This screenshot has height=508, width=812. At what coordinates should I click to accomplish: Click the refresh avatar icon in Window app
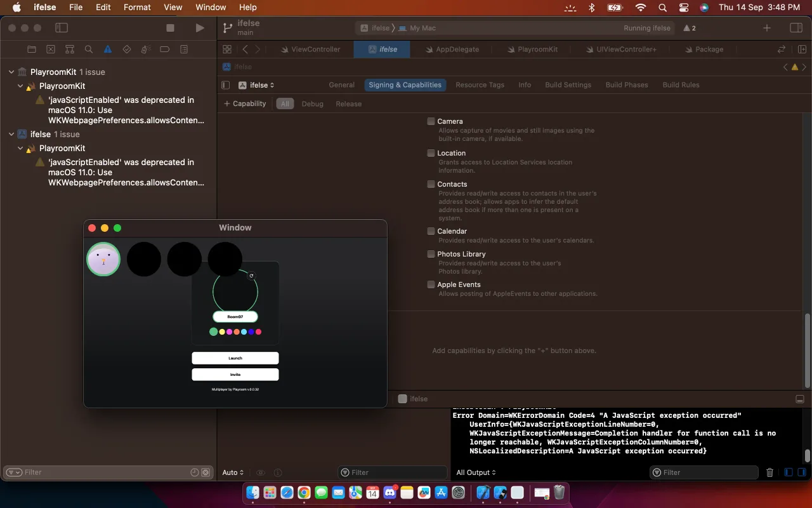point(251,276)
